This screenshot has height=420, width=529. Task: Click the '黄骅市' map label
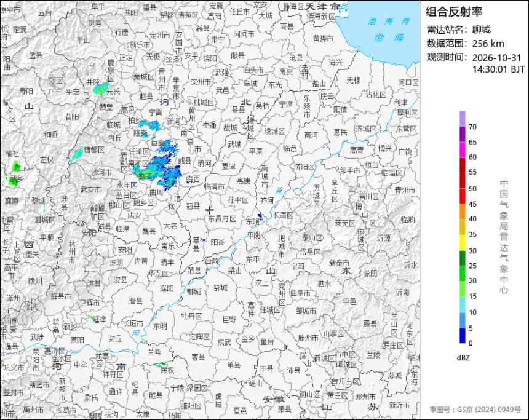point(323,39)
